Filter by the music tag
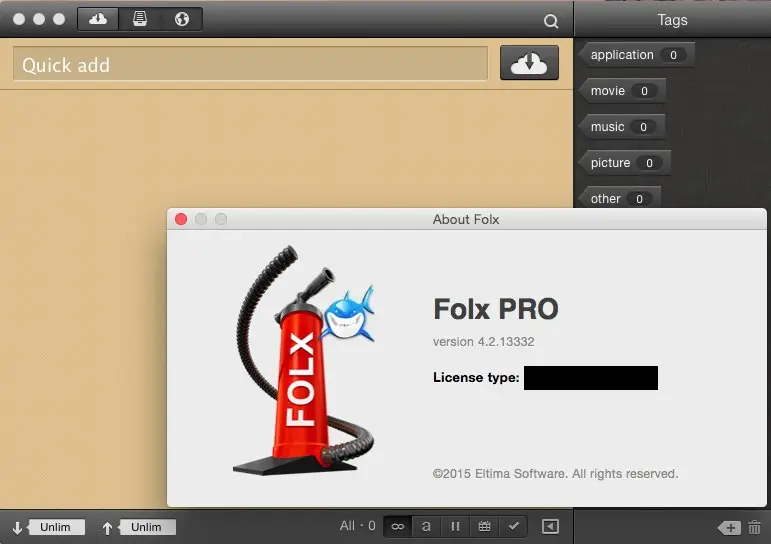The height and width of the screenshot is (544, 771). point(622,126)
